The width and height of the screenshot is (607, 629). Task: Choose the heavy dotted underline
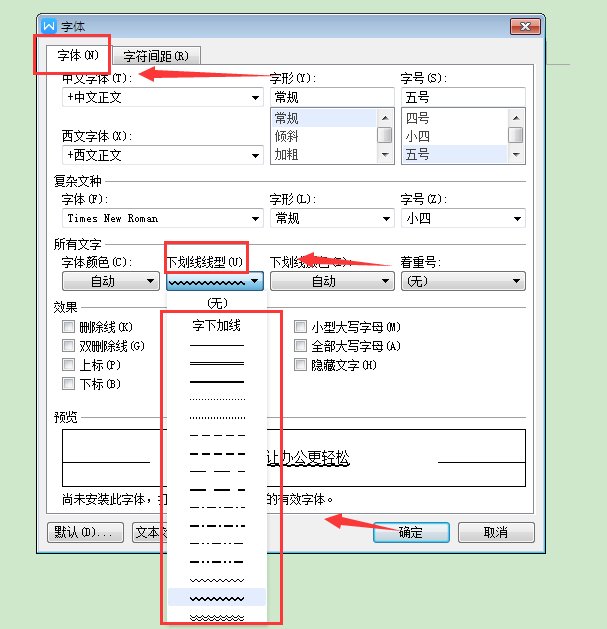coord(217,418)
